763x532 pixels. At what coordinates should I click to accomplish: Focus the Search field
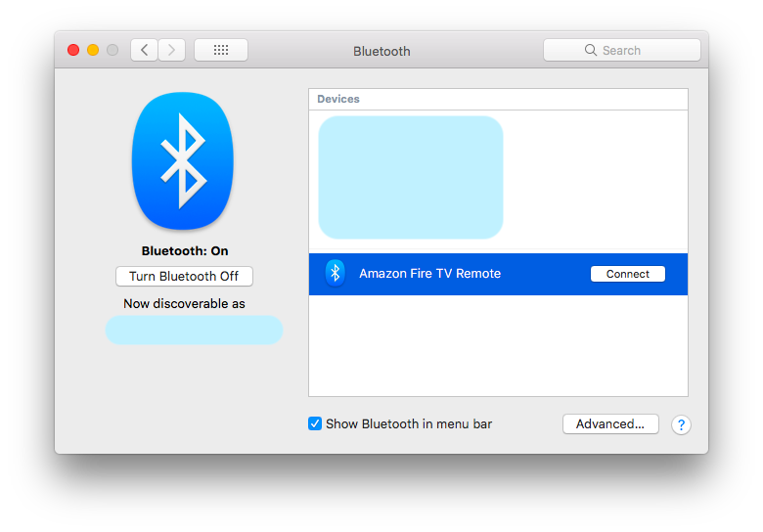point(622,50)
